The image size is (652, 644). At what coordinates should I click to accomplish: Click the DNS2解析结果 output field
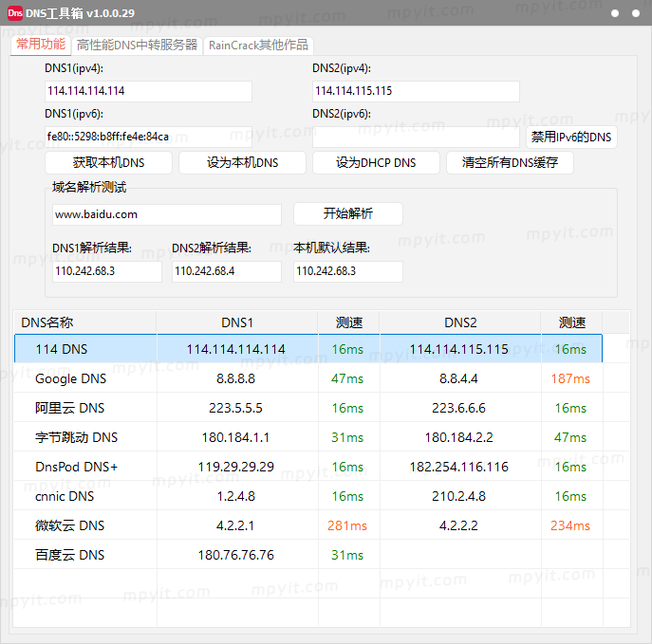tap(227, 271)
